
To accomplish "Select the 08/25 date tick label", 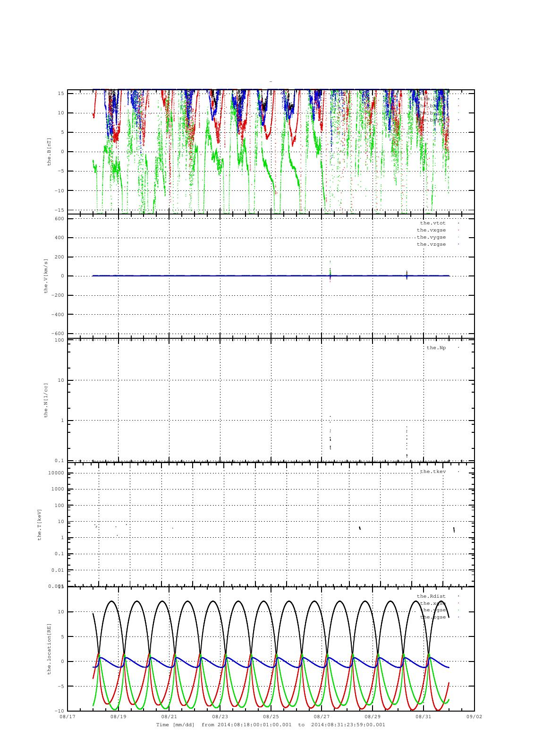I will point(271,716).
